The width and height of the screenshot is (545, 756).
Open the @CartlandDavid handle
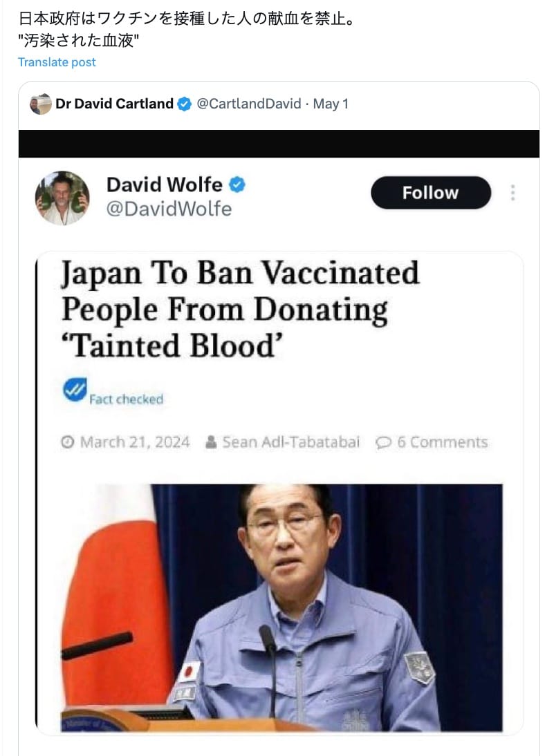coord(248,104)
